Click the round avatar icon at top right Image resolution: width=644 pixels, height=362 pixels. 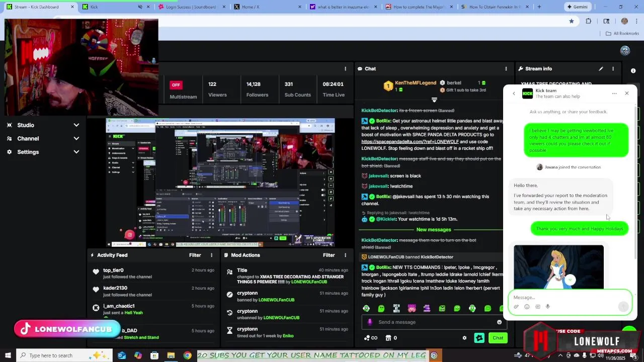[625, 50]
